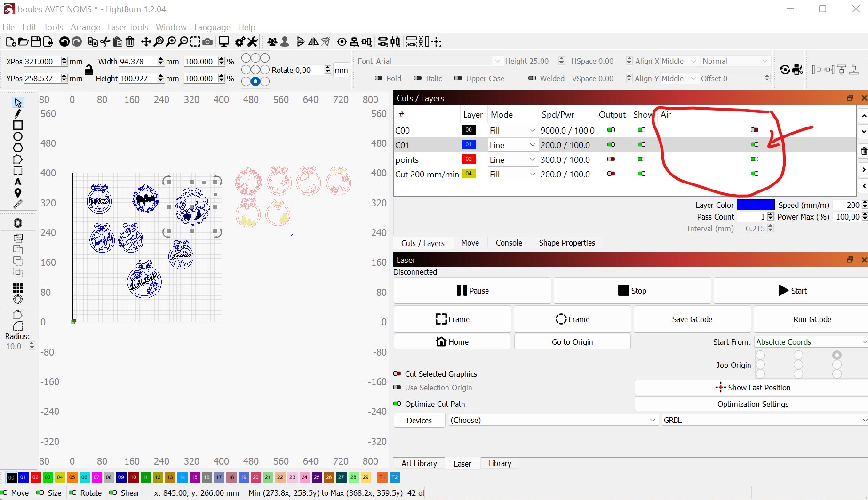The width and height of the screenshot is (868, 500).
Task: Open the camera capture icon
Action: pyautogui.click(x=207, y=42)
